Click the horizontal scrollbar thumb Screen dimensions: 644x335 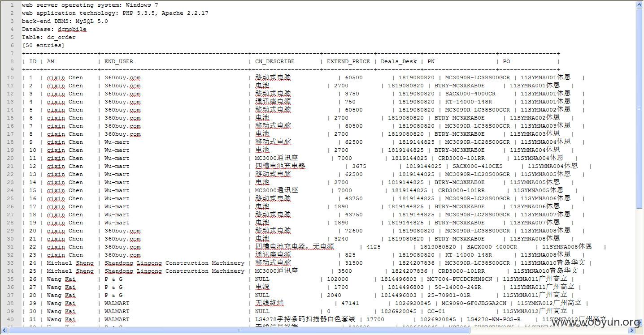tap(239, 331)
